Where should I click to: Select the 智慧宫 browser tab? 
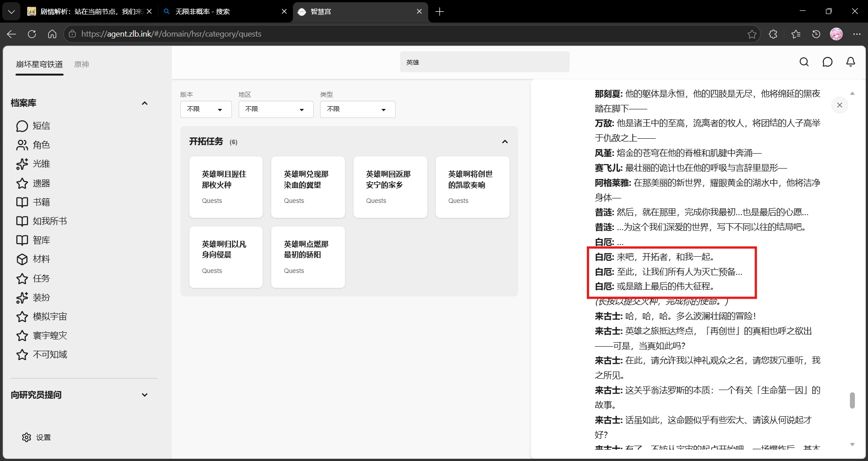360,11
